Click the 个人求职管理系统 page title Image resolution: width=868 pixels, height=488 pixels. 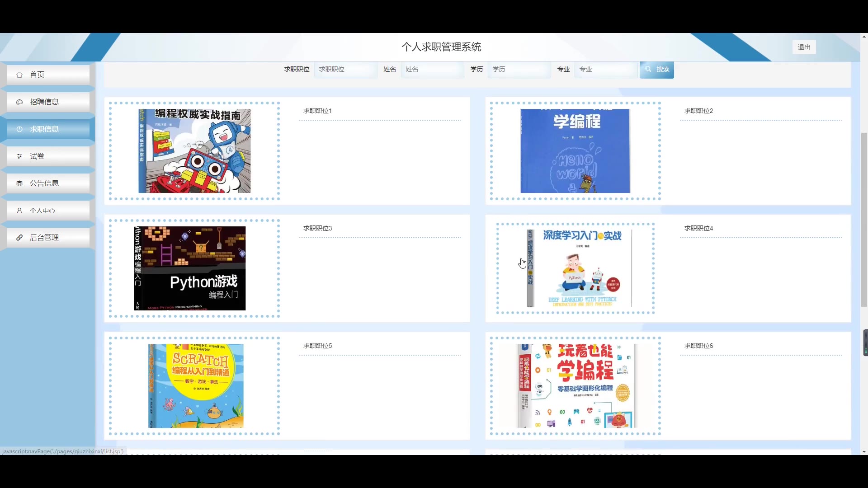pyautogui.click(x=441, y=47)
